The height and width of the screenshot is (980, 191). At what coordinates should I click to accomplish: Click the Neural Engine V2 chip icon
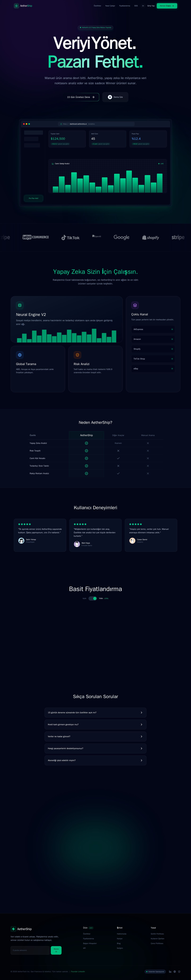click(x=20, y=305)
